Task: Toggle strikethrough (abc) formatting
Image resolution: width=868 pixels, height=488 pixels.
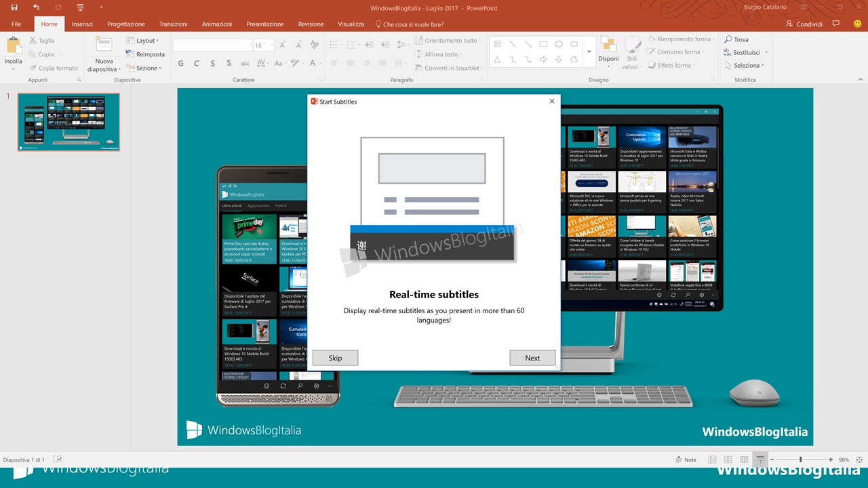Action: click(x=245, y=64)
